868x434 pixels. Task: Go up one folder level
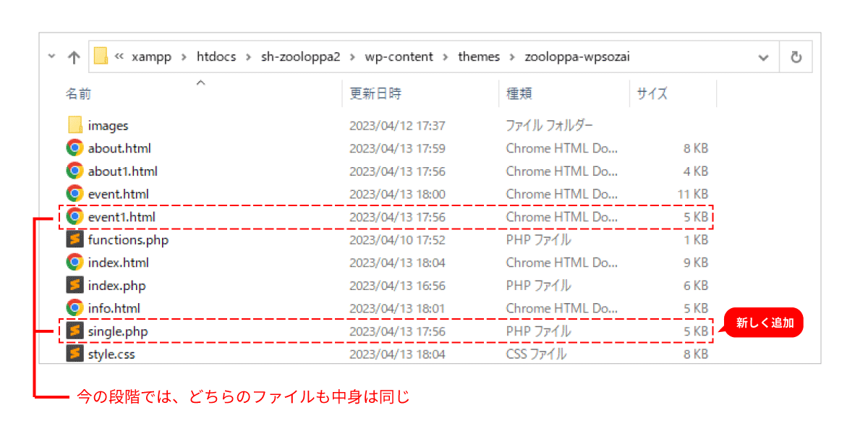pyautogui.click(x=74, y=56)
